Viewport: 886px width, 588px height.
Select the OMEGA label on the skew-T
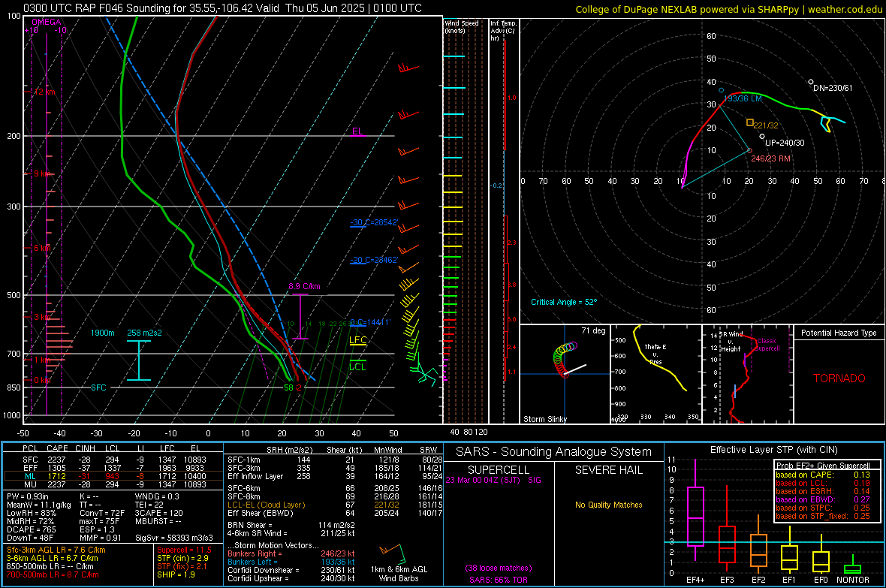[x=46, y=22]
